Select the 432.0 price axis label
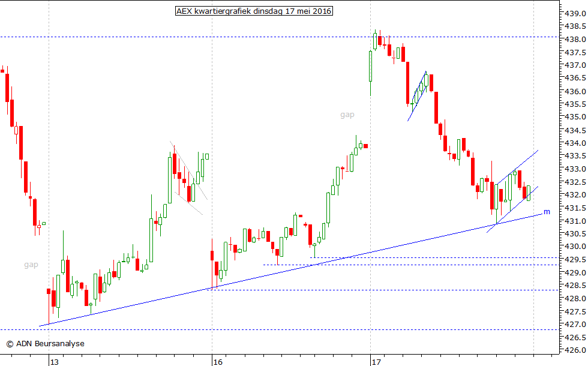Screen dimensions: 588x366 click(x=575, y=195)
